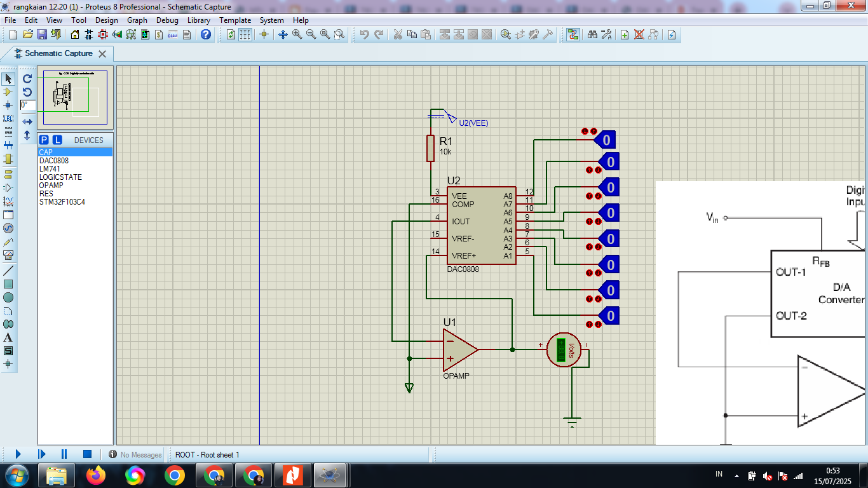This screenshot has height=488, width=868.
Task: Toggle the logic state connected to A5
Action: 609,212
